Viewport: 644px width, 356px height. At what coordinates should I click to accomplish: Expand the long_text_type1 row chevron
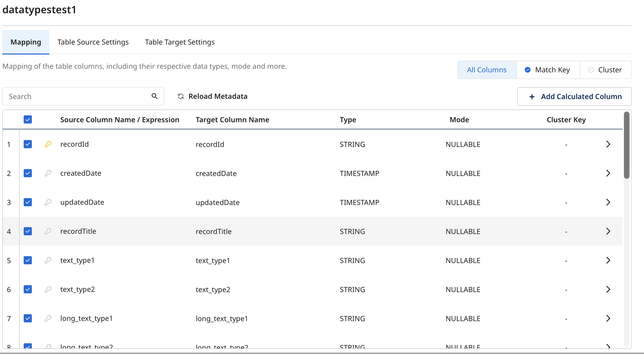click(x=608, y=318)
